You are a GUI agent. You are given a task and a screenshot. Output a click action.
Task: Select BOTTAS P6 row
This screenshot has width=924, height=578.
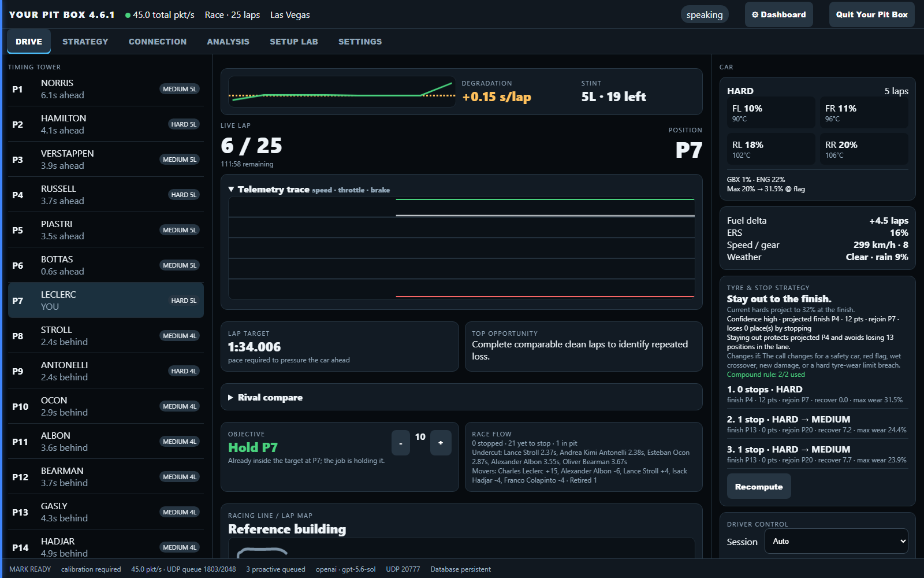(x=106, y=265)
